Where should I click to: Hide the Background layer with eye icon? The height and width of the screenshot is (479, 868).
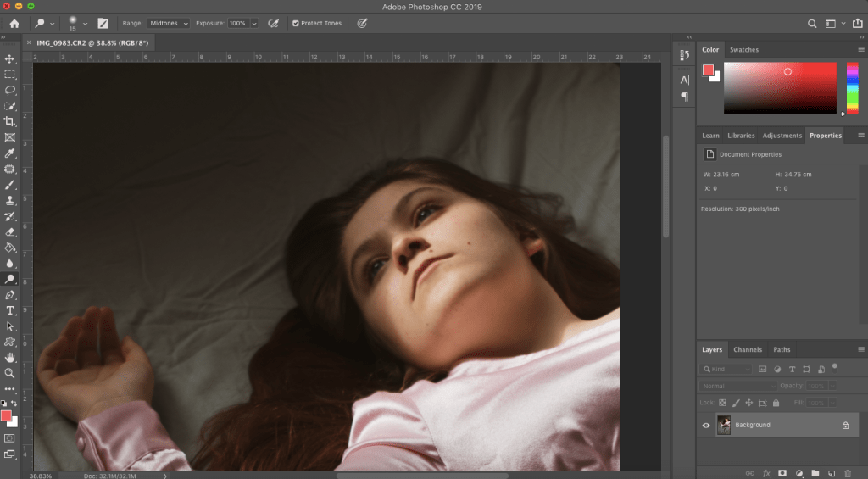point(706,425)
